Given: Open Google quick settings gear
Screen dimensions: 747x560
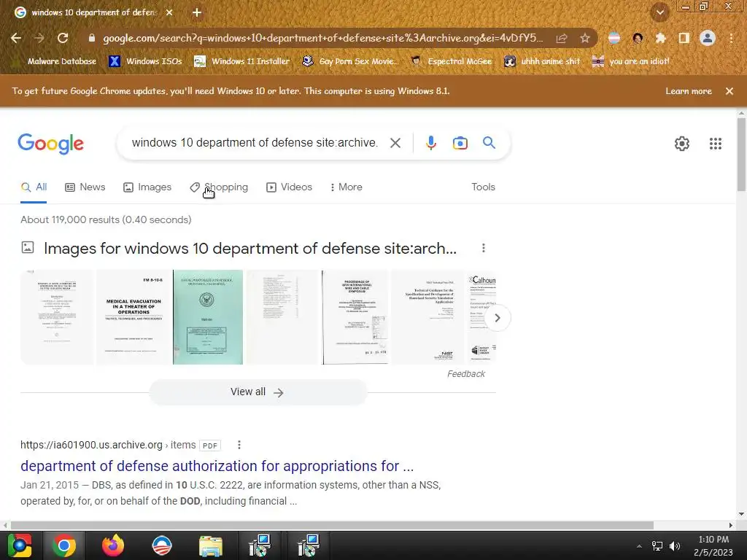Looking at the screenshot, I should pyautogui.click(x=682, y=144).
